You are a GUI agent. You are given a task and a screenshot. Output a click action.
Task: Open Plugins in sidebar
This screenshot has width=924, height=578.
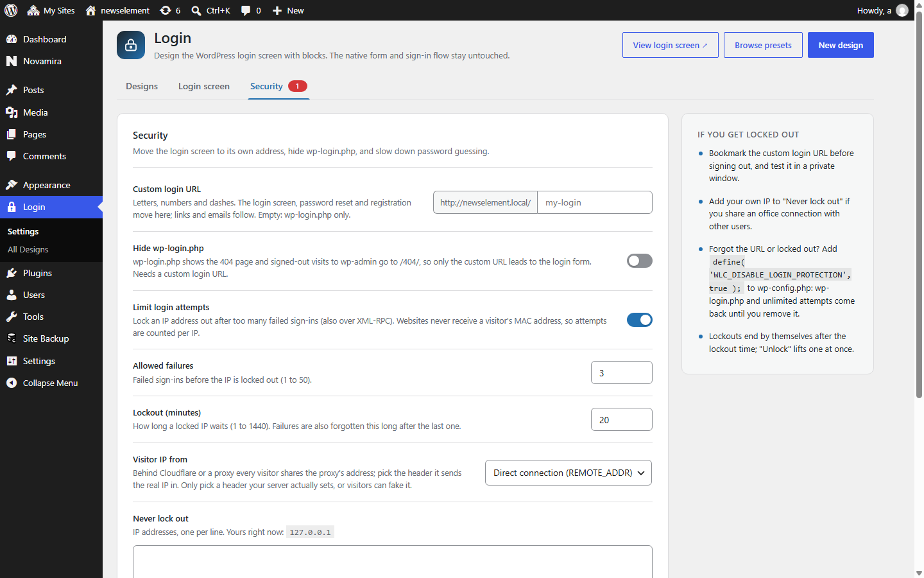pos(51,273)
